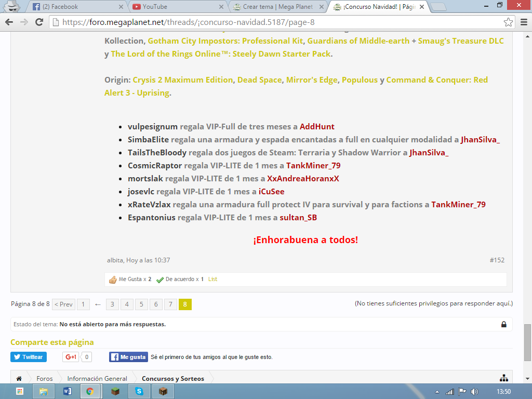532x399 pixels.
Task: Click the scrollbar down arrow
Action: coord(527,379)
